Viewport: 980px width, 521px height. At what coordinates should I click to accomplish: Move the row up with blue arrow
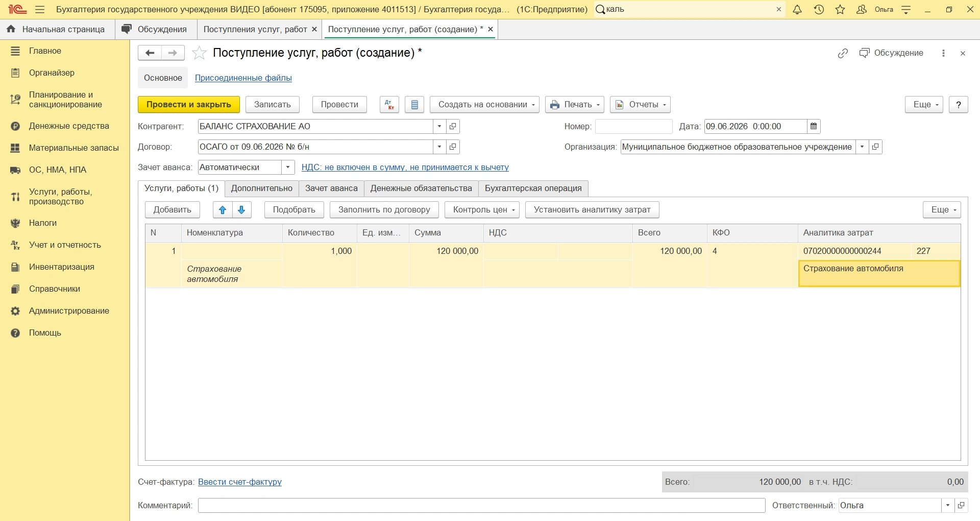click(223, 210)
